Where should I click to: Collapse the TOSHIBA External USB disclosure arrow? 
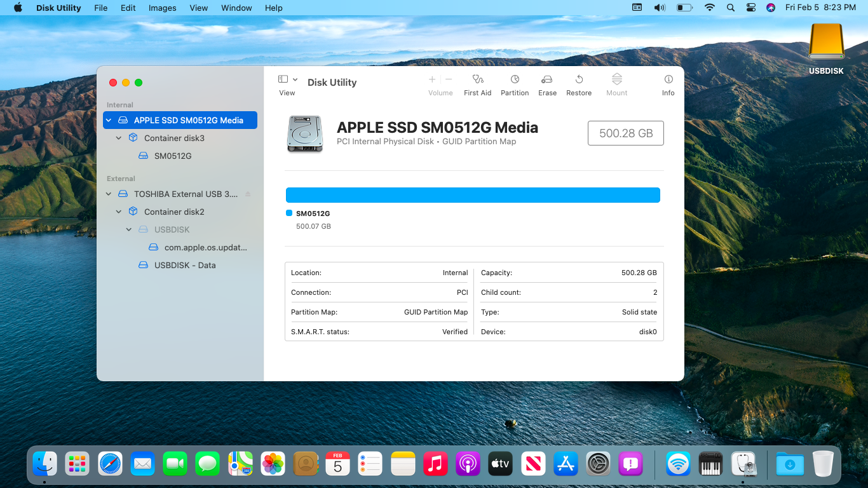click(109, 194)
